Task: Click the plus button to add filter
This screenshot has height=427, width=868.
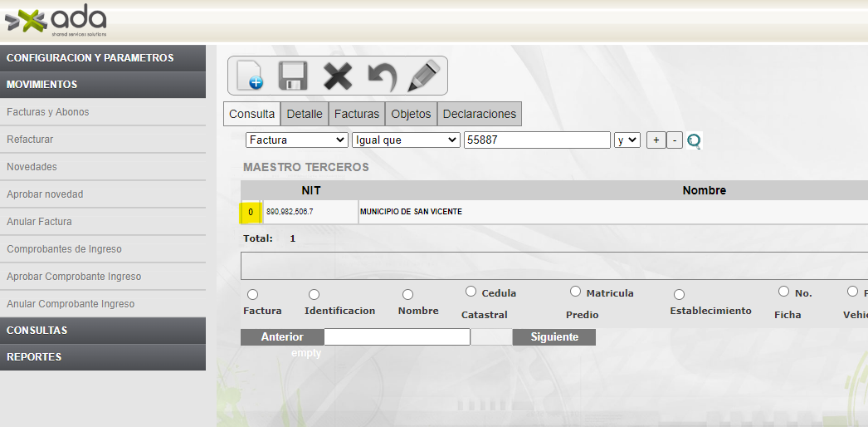Action: pyautogui.click(x=656, y=140)
